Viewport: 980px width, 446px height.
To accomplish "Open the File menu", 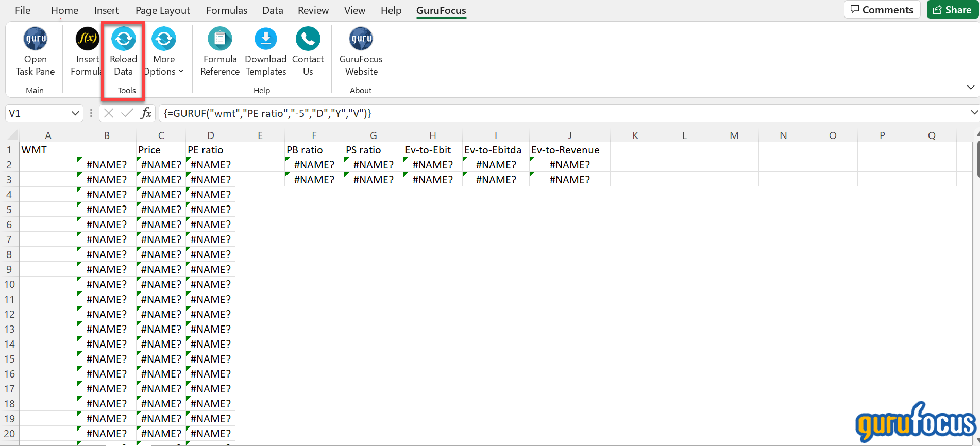I will tap(23, 10).
